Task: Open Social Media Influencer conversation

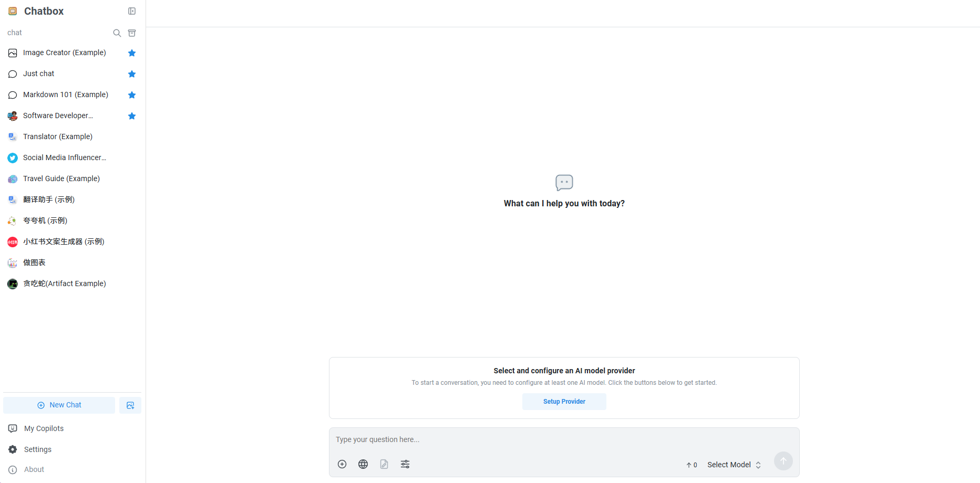Action: pos(73,158)
